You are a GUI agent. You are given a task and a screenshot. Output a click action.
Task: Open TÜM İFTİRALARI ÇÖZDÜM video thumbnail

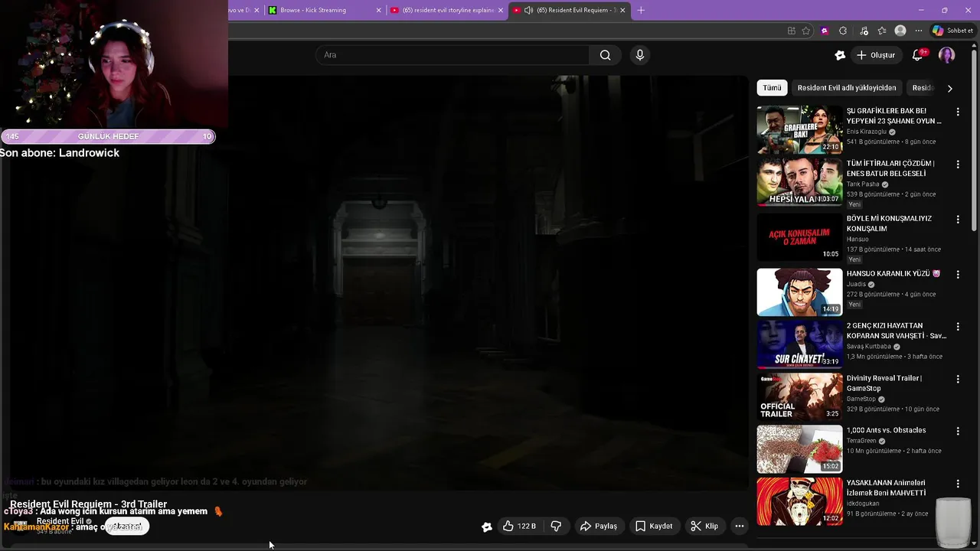[799, 182]
